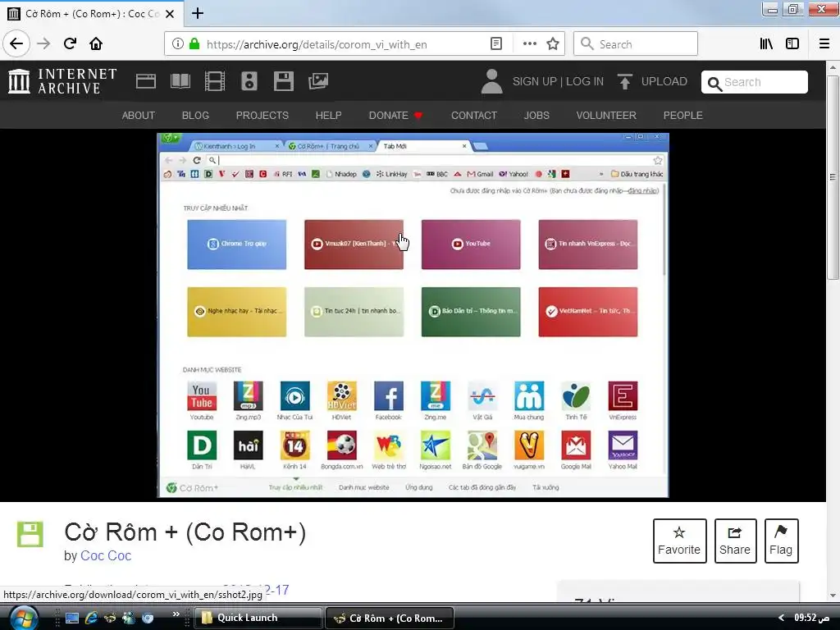This screenshot has height=630, width=840.
Task: Open the ABOUT menu item
Action: click(x=138, y=115)
